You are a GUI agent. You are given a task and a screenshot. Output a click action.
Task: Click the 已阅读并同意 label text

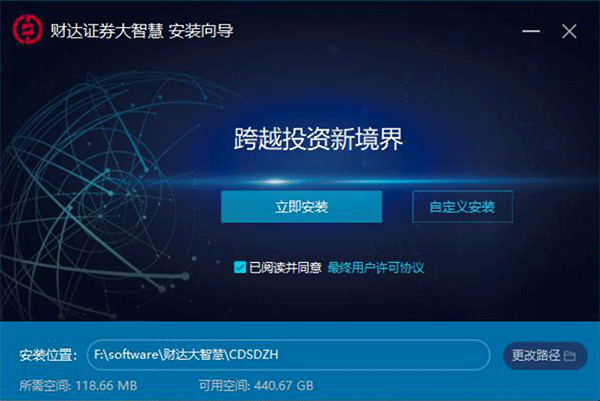(x=285, y=267)
